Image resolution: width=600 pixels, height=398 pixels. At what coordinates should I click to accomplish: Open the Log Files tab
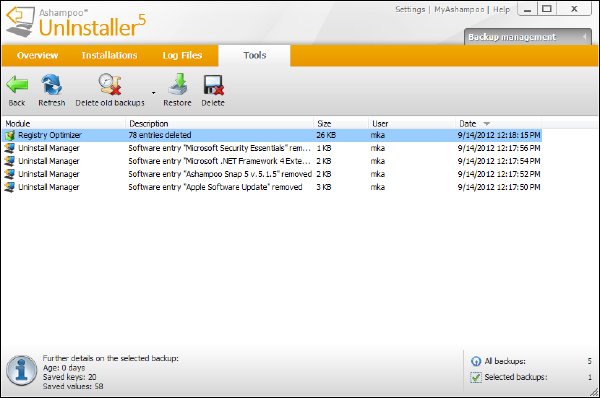coord(182,55)
